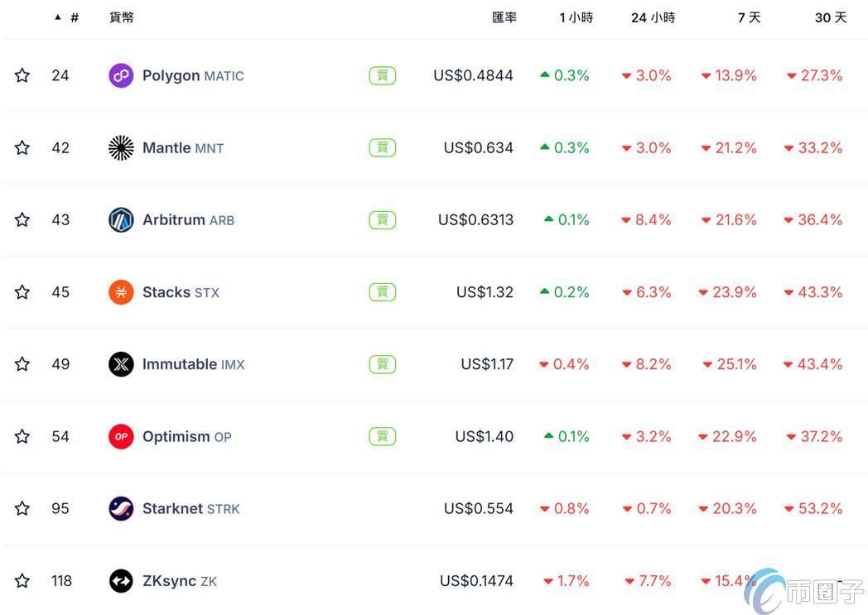Open the Immutable IMX coin link
The image size is (868, 615).
(x=193, y=364)
